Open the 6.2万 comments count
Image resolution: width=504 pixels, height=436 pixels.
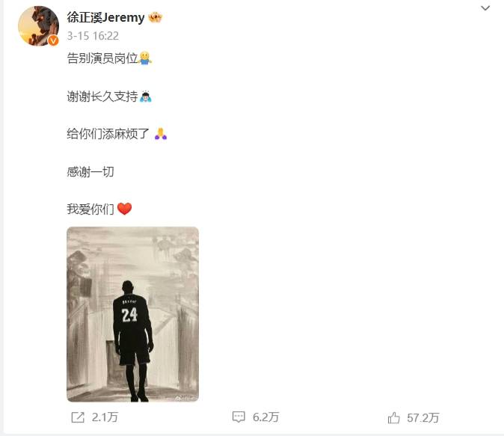click(x=265, y=417)
